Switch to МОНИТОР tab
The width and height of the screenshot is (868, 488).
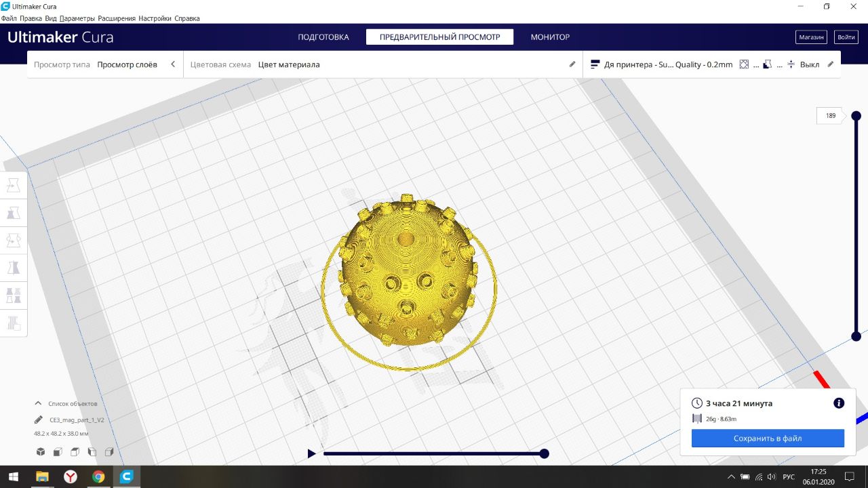pyautogui.click(x=550, y=37)
